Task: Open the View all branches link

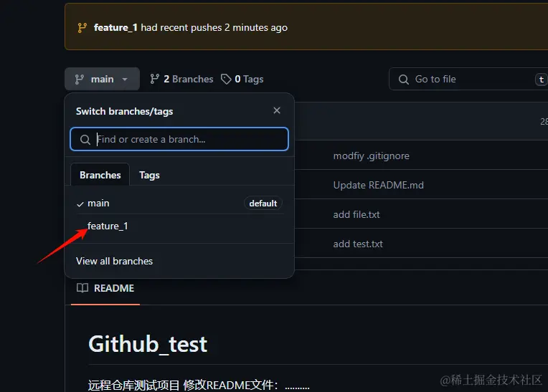Action: pos(114,261)
